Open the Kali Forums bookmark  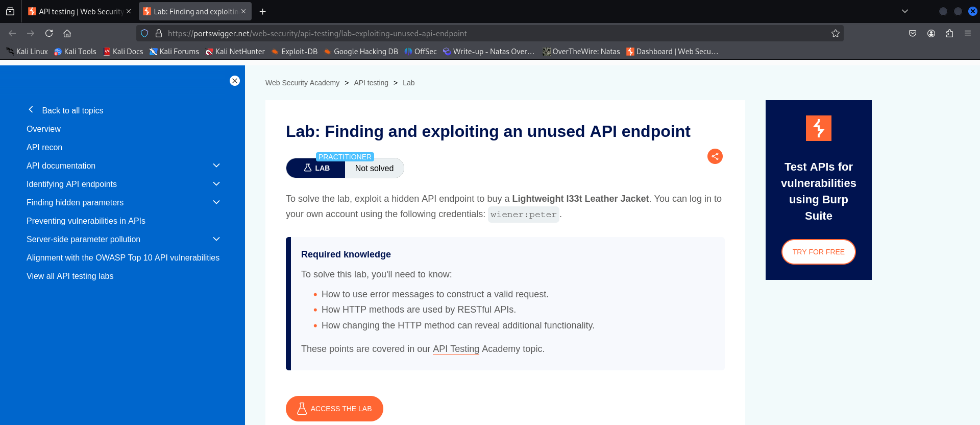tap(174, 52)
